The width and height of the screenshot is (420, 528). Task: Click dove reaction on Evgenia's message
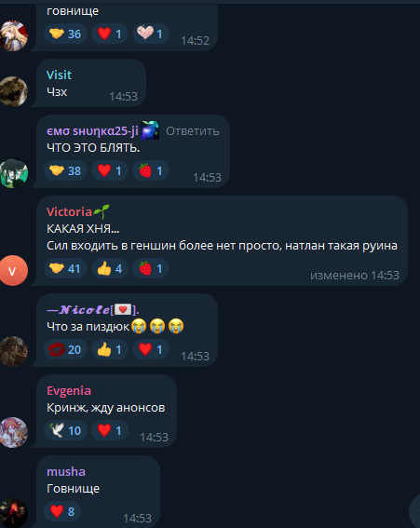[x=66, y=430]
